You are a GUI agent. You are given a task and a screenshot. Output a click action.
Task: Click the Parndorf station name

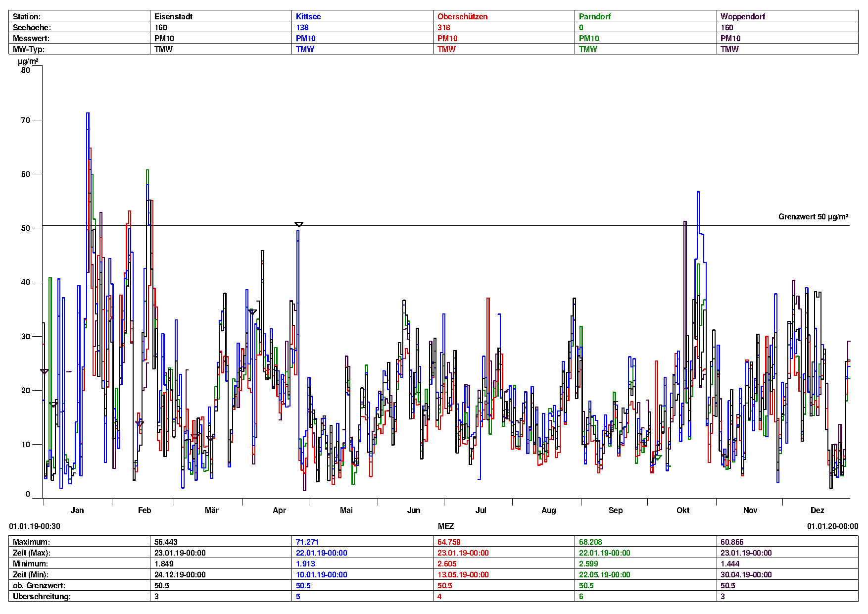coord(595,16)
